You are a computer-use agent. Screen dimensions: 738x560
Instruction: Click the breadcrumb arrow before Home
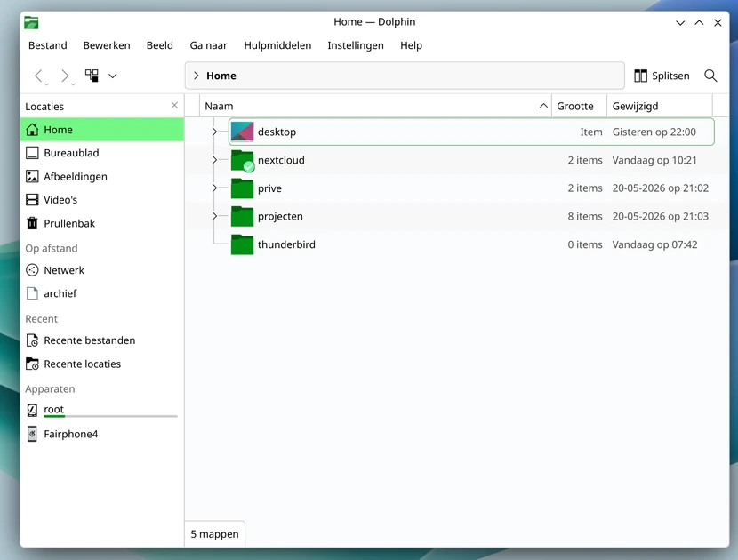point(197,76)
